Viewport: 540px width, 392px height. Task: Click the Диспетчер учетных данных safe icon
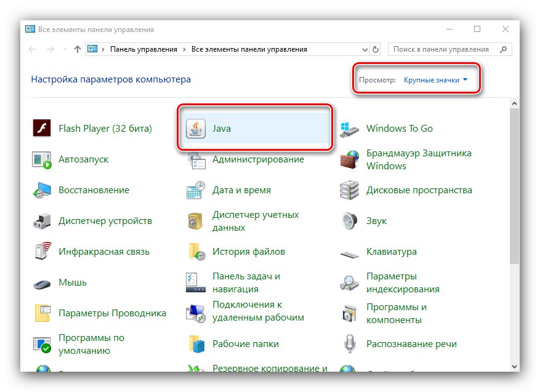pyautogui.click(x=196, y=221)
